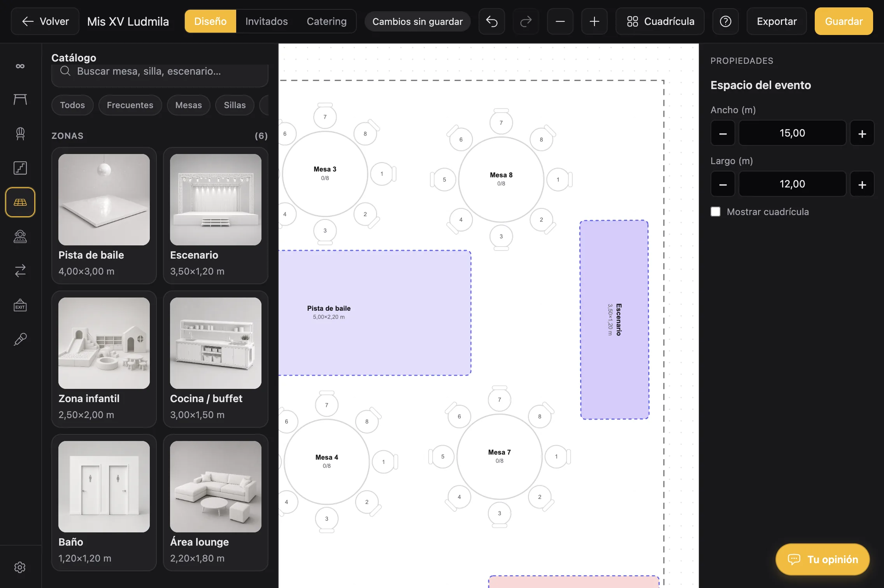Select the Escenario catalog card
This screenshot has height=588, width=884.
click(x=216, y=216)
